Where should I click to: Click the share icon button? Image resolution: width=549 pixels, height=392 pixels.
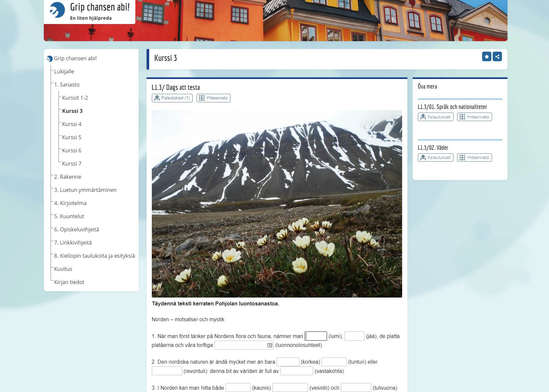click(497, 57)
